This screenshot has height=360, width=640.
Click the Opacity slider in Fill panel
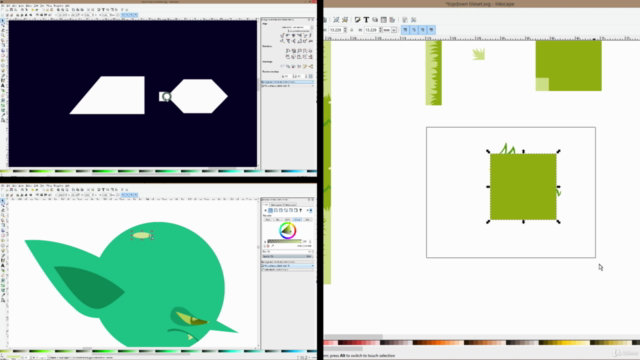287,256
